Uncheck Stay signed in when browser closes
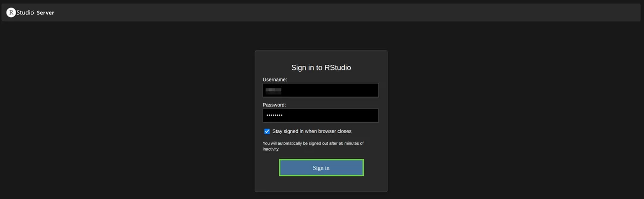 pyautogui.click(x=267, y=132)
